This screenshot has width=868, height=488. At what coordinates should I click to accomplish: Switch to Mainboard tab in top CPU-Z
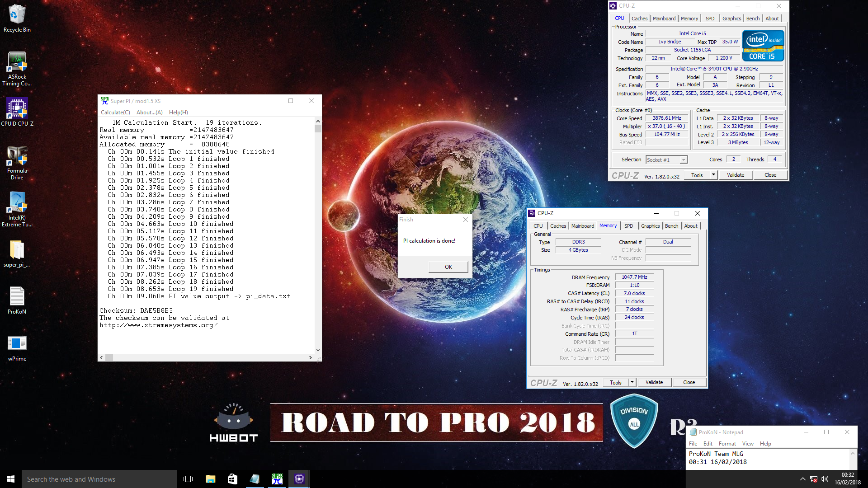pyautogui.click(x=664, y=19)
